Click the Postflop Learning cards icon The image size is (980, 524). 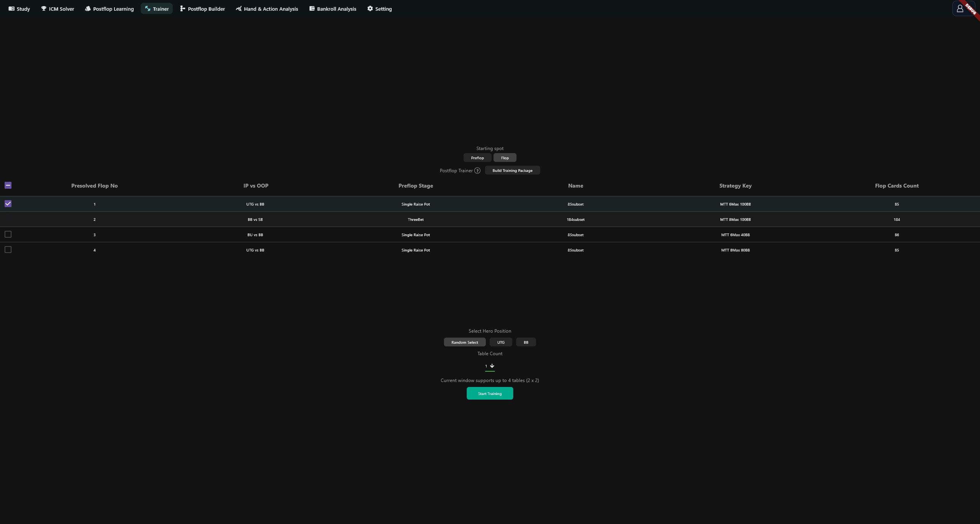(x=88, y=8)
